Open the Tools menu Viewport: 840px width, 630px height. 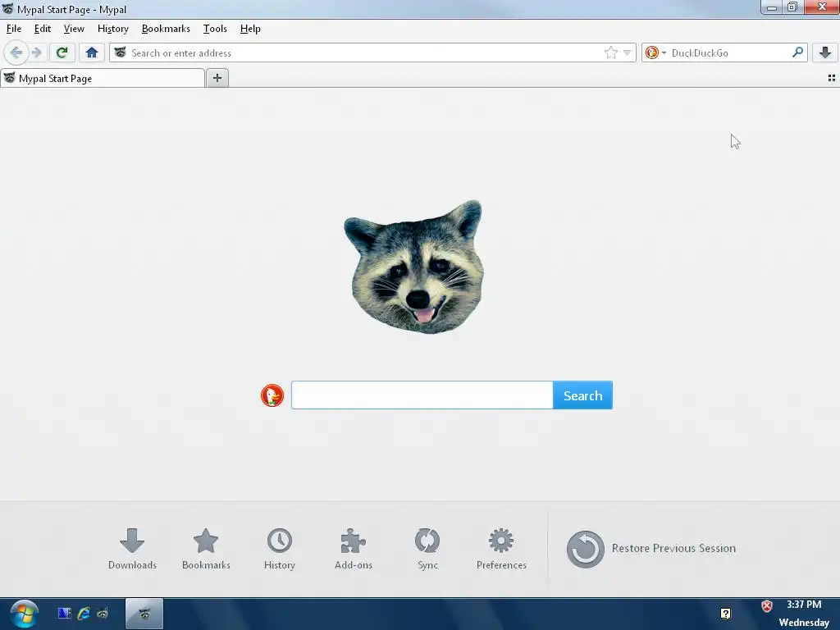pyautogui.click(x=215, y=29)
